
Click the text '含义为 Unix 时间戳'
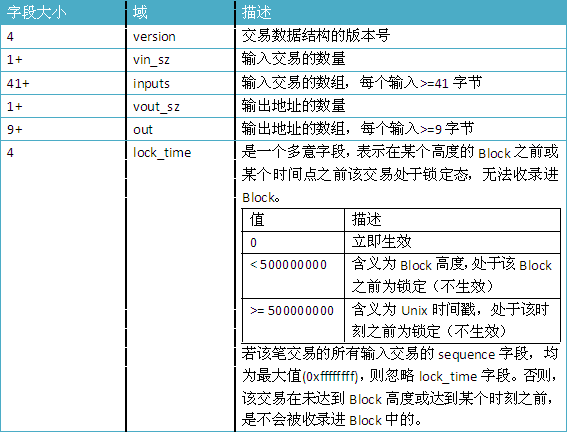point(414,310)
